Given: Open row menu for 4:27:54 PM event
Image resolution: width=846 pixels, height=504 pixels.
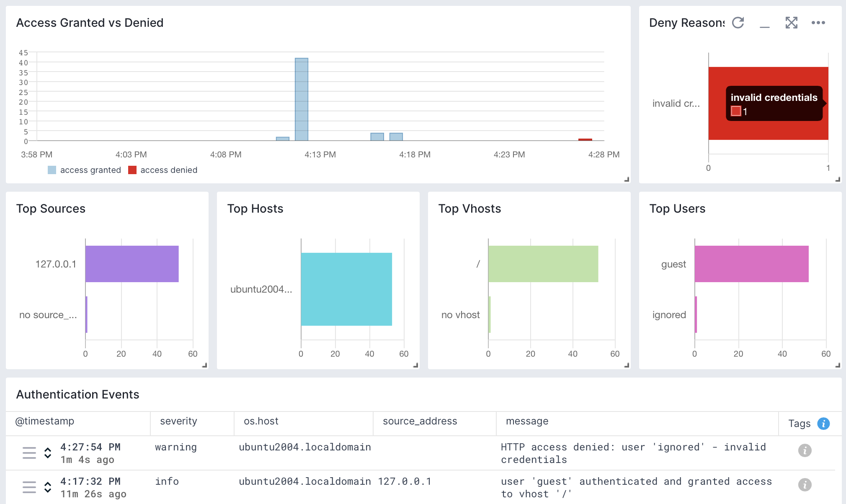Looking at the screenshot, I should click(29, 453).
